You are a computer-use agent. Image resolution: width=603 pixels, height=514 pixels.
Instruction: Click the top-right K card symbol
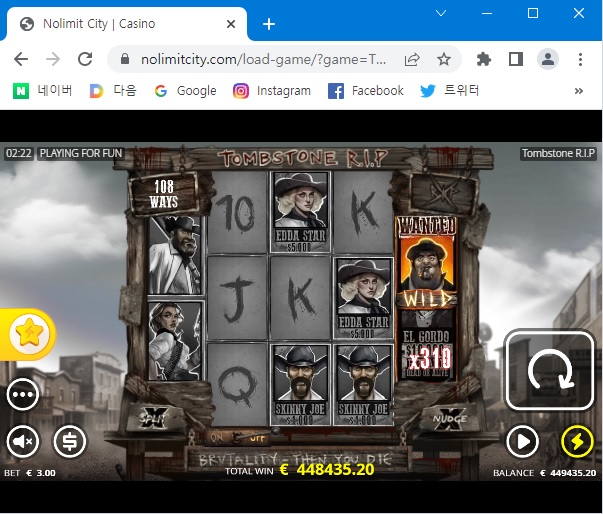(x=363, y=212)
